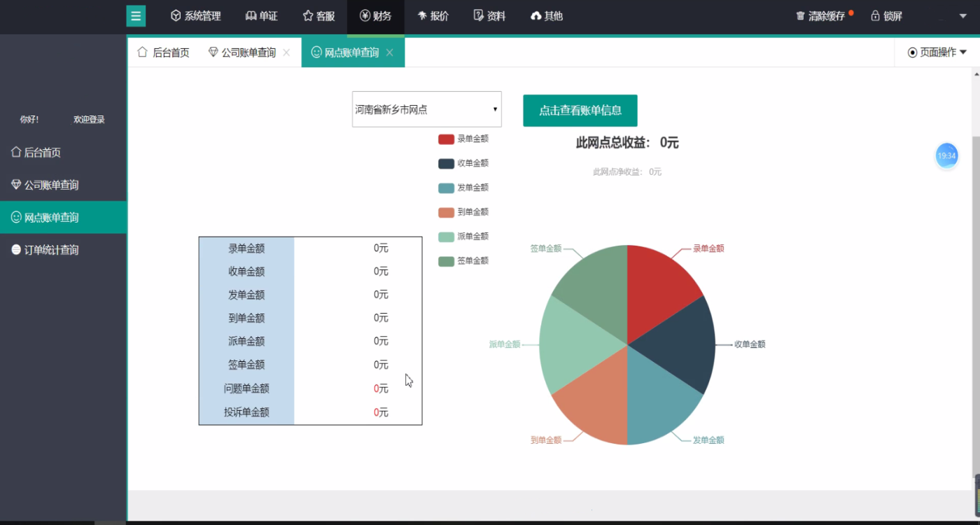Open the 河南省新乡市网点 branch dropdown

click(427, 109)
